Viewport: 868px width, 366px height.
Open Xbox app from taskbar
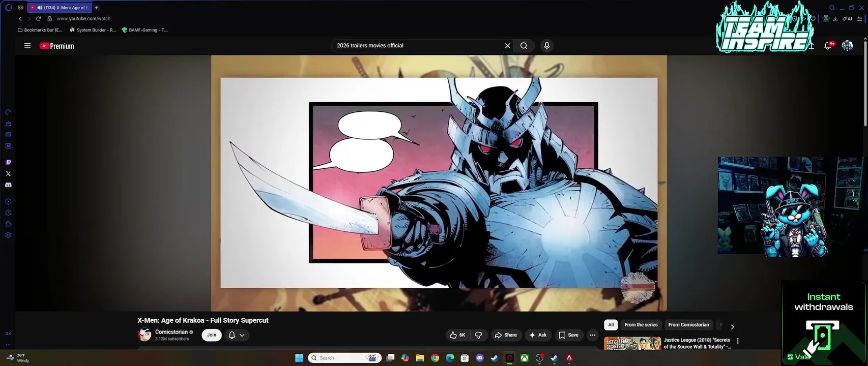524,358
